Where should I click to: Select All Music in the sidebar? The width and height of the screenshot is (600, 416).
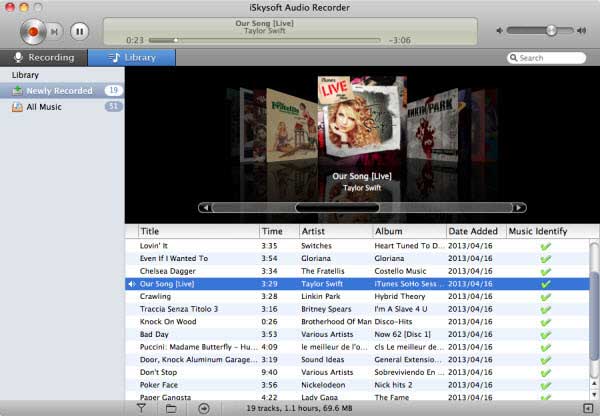[x=62, y=107]
